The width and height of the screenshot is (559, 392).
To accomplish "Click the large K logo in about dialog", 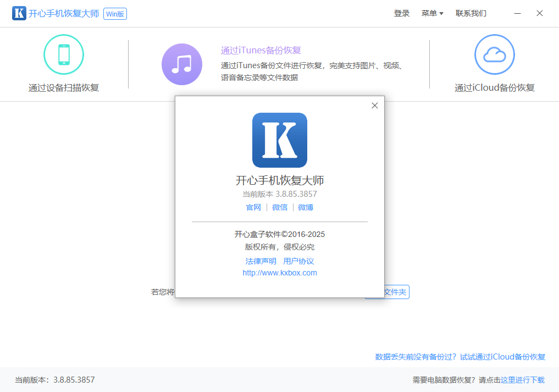I will 279,140.
